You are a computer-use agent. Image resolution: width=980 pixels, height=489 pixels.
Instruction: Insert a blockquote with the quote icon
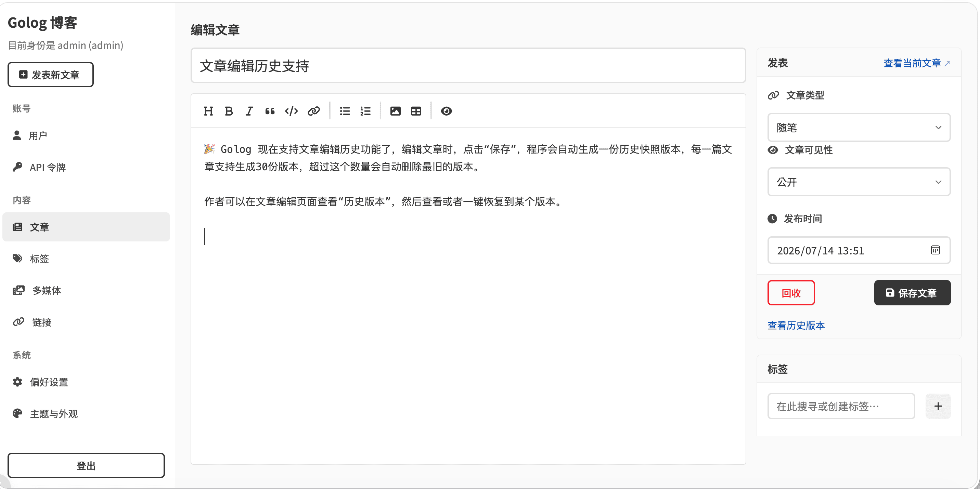point(270,111)
